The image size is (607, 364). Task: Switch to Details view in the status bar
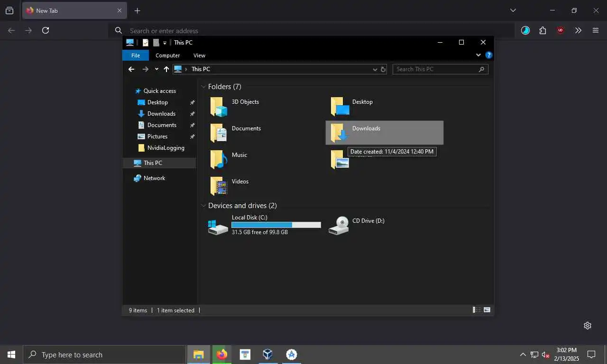[476, 310]
